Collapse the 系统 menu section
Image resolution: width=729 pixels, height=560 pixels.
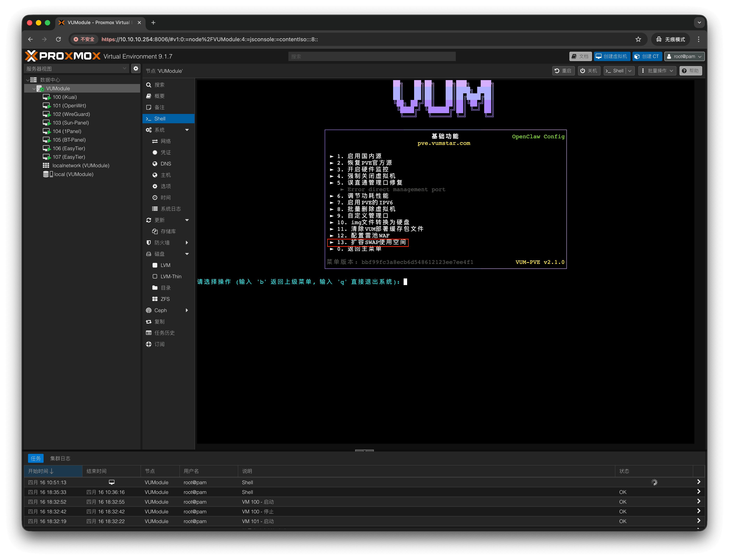point(187,130)
